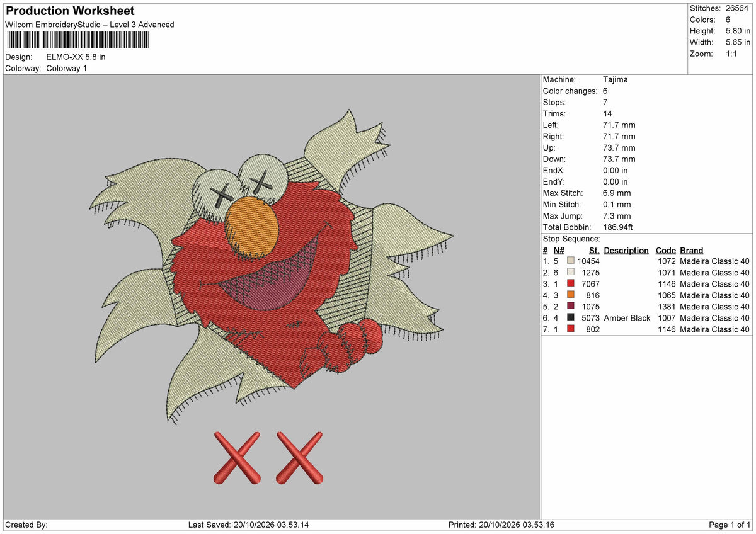Click the 'Down:' label
Screen dimensions: 756x534
point(554,159)
